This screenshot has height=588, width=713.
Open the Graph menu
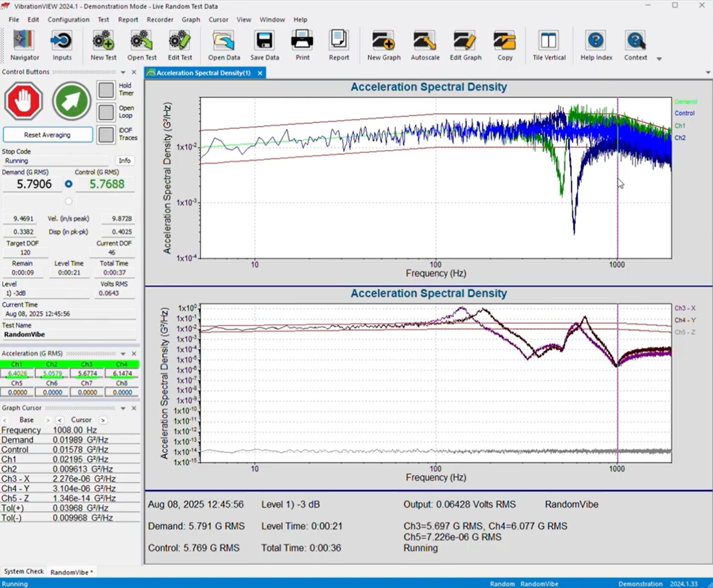tap(191, 19)
